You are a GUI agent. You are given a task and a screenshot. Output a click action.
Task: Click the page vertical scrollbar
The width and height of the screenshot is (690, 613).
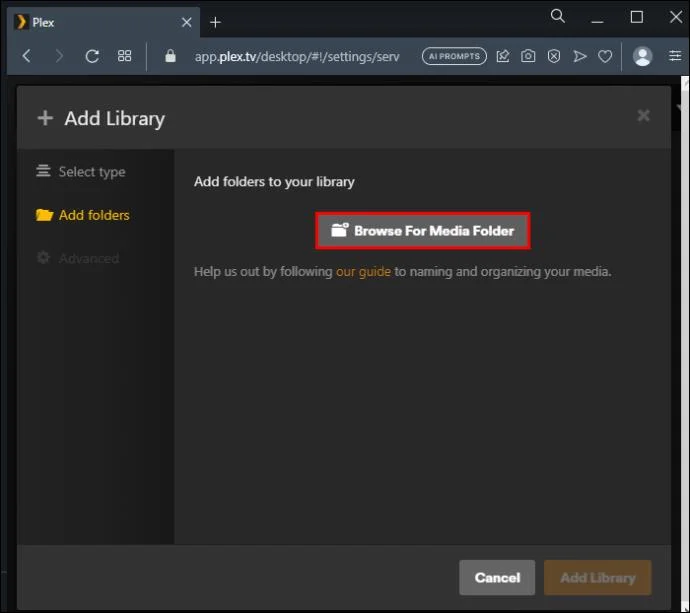click(x=685, y=343)
